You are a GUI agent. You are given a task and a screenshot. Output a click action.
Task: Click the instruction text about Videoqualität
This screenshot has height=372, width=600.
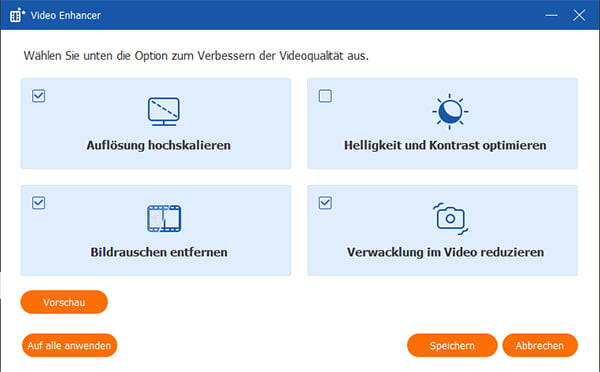[196, 56]
